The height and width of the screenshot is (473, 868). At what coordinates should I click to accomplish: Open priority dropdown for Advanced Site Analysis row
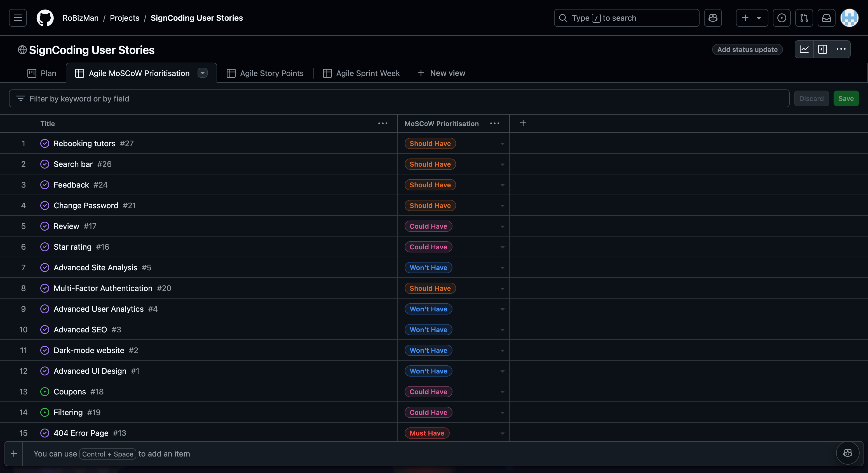click(502, 268)
